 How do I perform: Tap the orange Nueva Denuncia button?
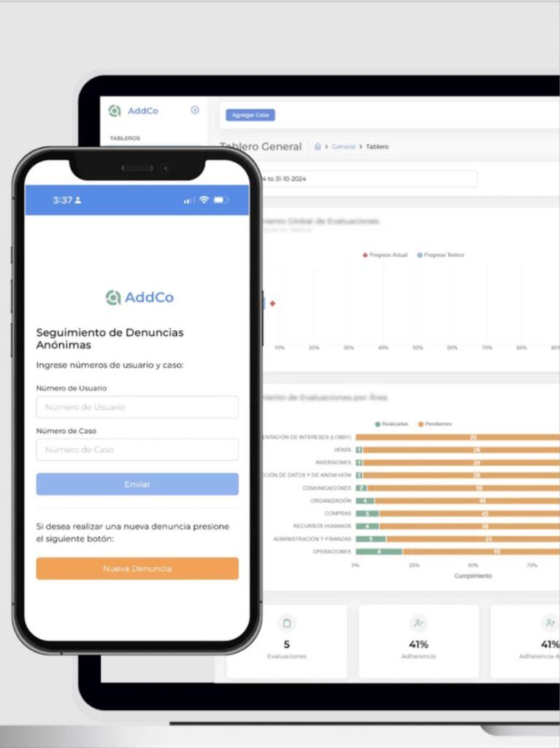pos(137,568)
